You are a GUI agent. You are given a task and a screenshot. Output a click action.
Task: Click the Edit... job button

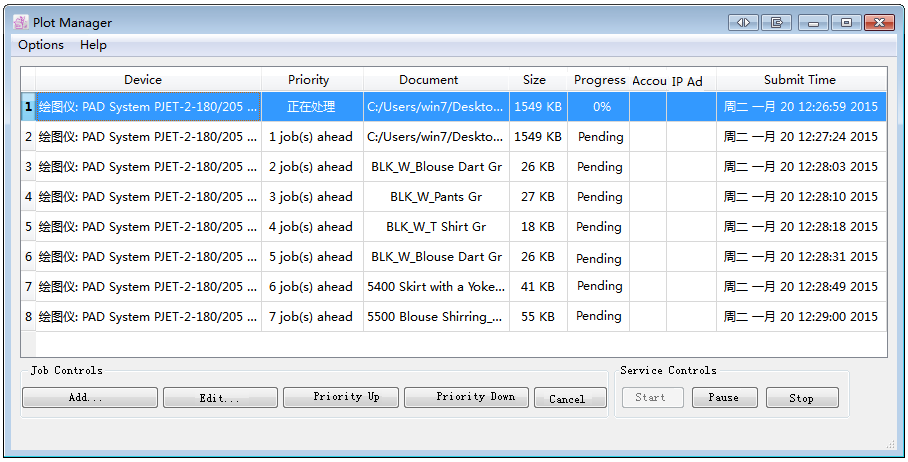click(220, 398)
